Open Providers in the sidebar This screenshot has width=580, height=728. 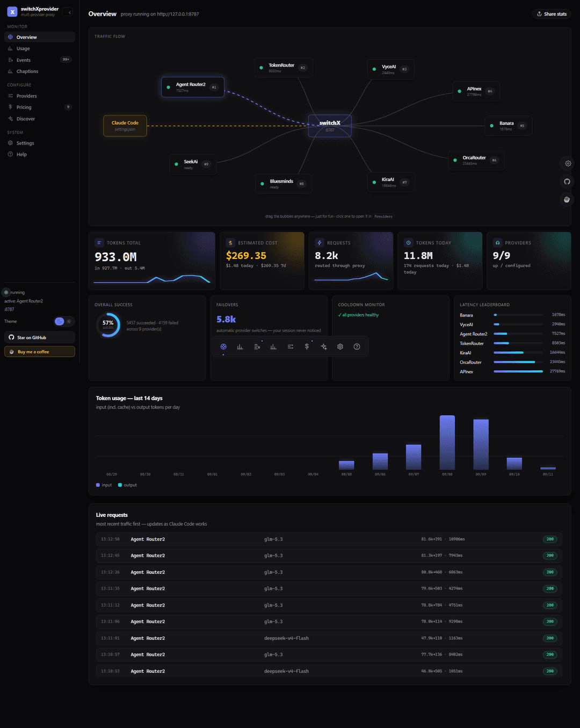pyautogui.click(x=40, y=96)
